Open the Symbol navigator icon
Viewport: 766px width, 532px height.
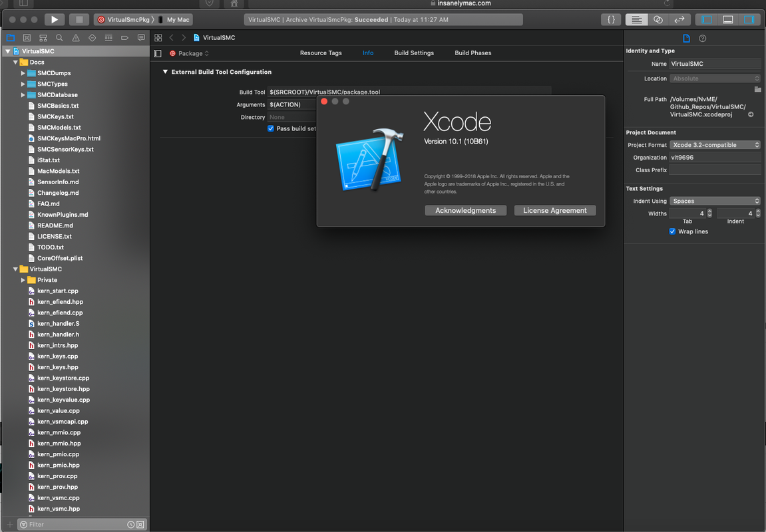pos(43,38)
